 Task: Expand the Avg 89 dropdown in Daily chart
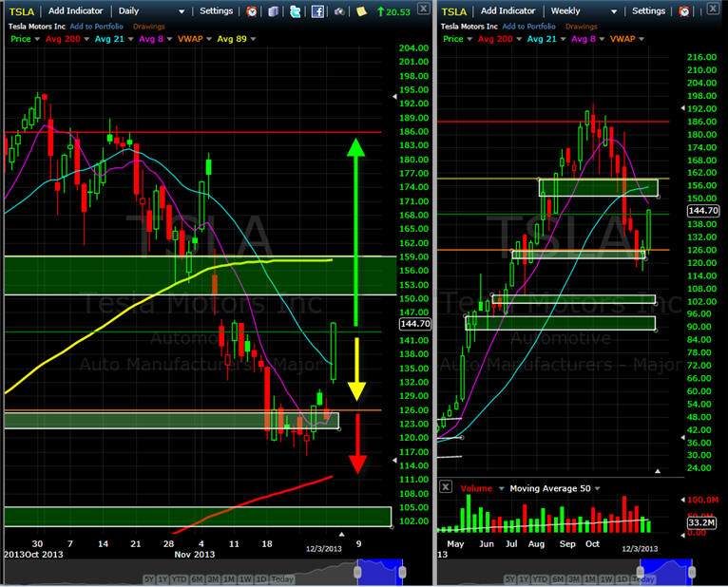click(x=253, y=40)
